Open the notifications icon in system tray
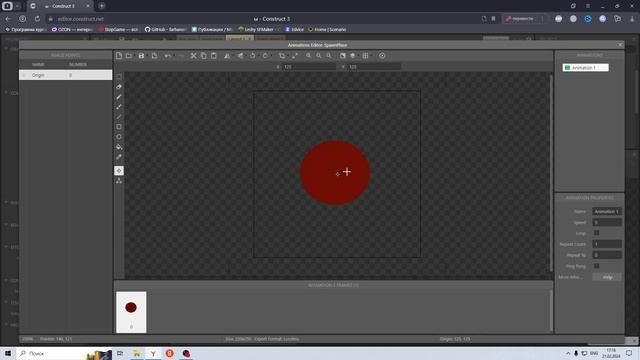Image resolution: width=640 pixels, height=360 pixels. (x=629, y=353)
